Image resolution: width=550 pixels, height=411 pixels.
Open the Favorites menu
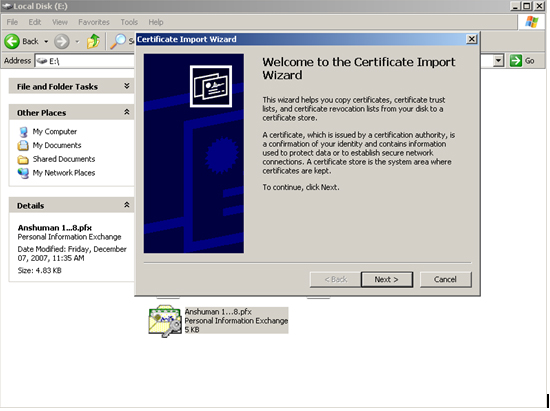pos(94,22)
